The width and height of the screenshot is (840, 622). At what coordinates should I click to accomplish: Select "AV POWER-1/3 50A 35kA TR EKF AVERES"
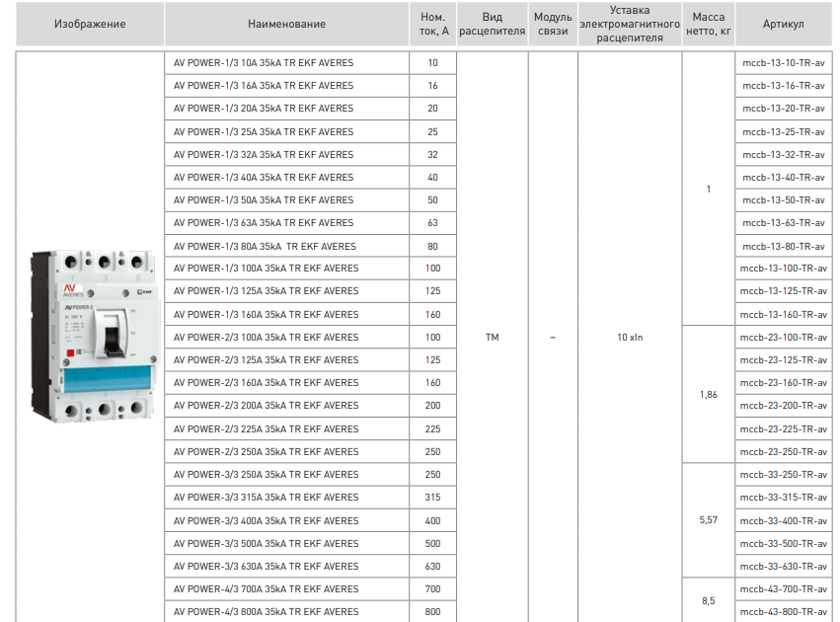(x=264, y=199)
